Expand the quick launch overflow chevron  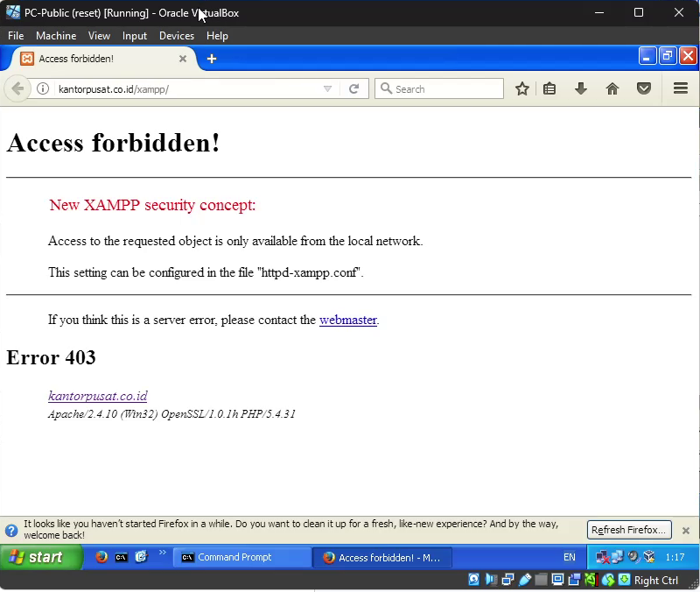tap(162, 553)
